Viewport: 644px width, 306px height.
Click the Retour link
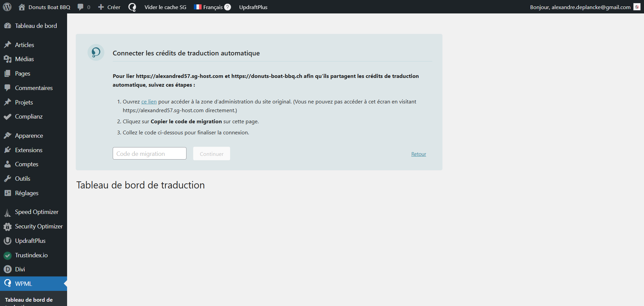(419, 154)
